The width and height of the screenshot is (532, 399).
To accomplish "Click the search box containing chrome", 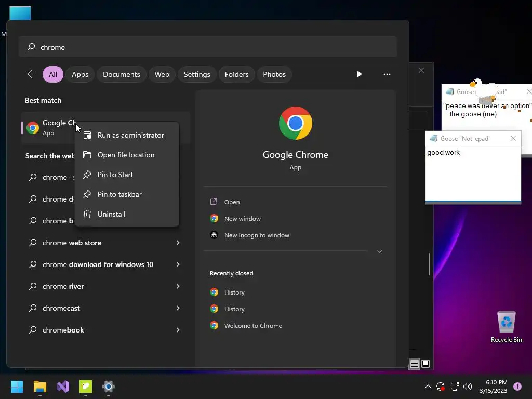I will (x=208, y=47).
